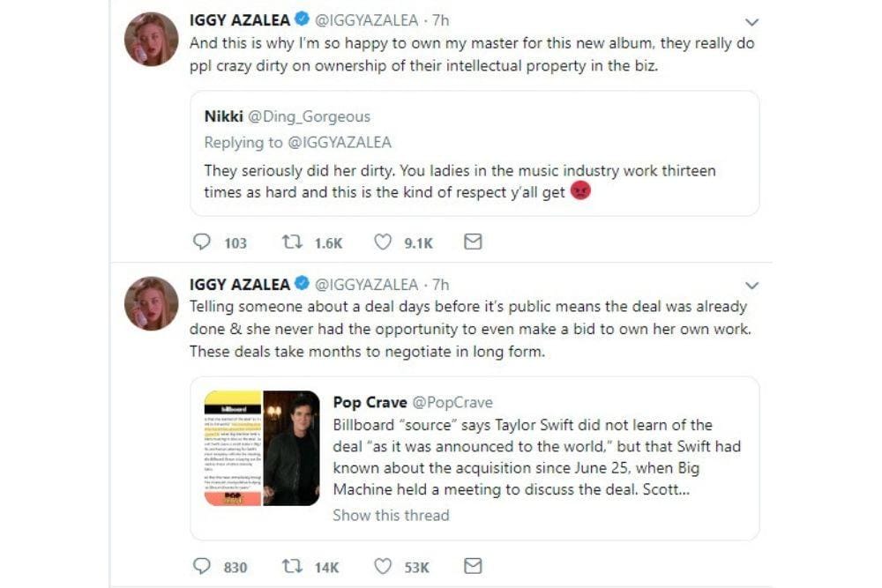
Task: Expand the first tweet's options chevron
Action: pos(751,22)
